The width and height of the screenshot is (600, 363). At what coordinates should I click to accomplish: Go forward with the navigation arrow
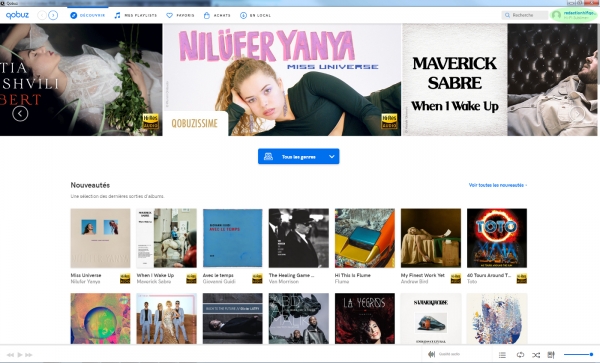click(53, 15)
